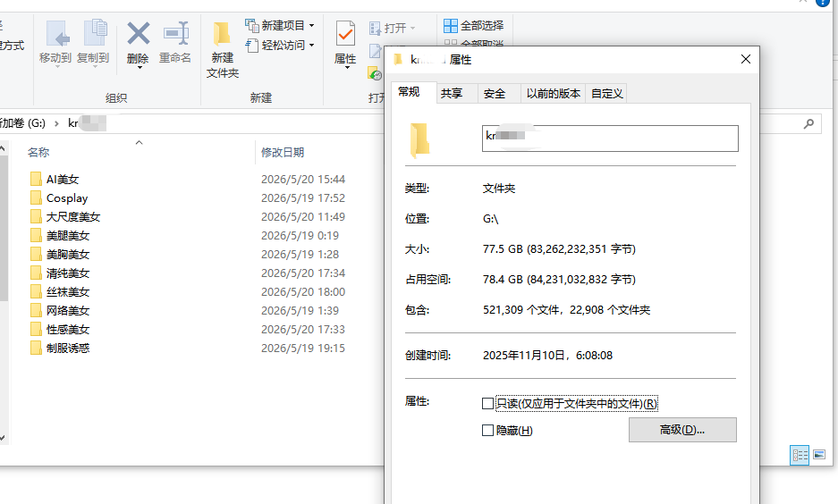Select the 制服诱惑 folder icon
Viewport: 838px width, 504px height.
[36, 348]
